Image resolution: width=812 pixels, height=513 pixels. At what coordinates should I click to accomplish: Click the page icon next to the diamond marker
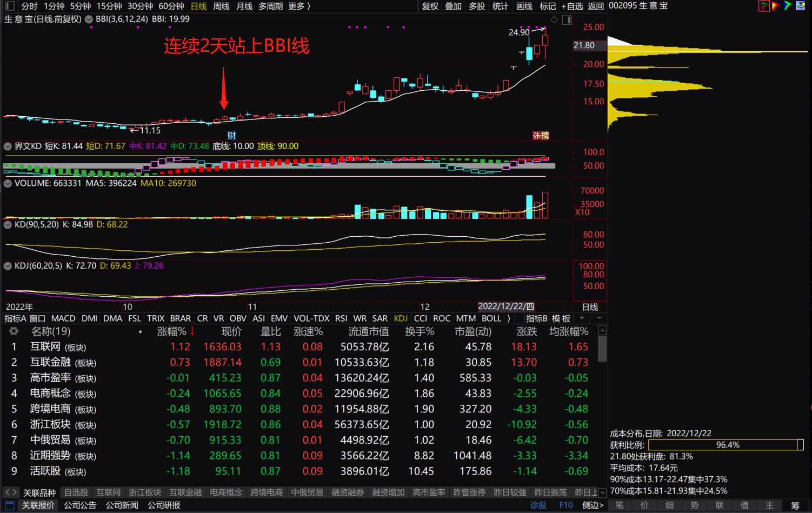567,19
